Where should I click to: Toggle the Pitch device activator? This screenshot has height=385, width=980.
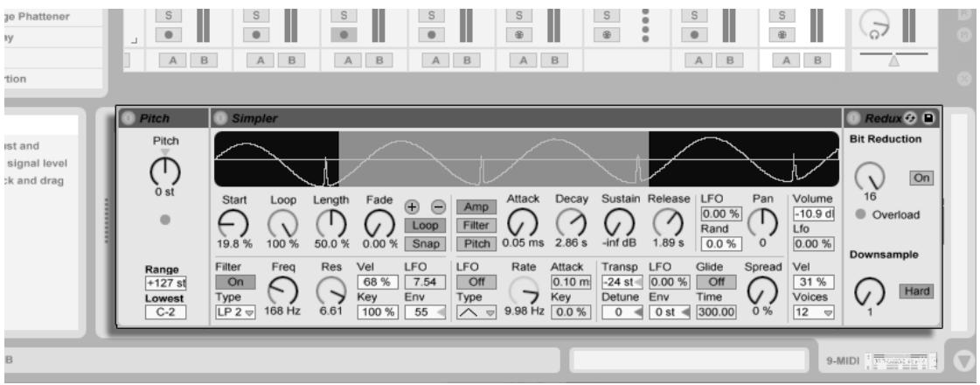click(x=129, y=118)
